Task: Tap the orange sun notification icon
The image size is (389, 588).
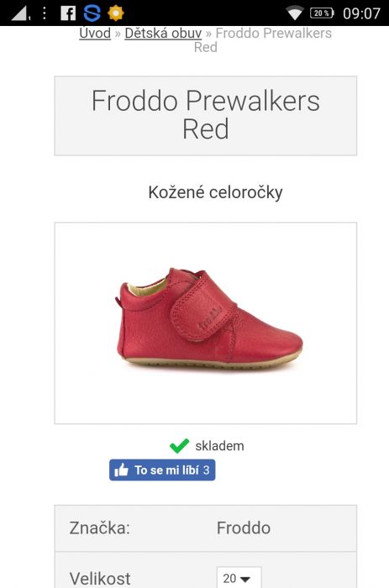Action: [116, 13]
